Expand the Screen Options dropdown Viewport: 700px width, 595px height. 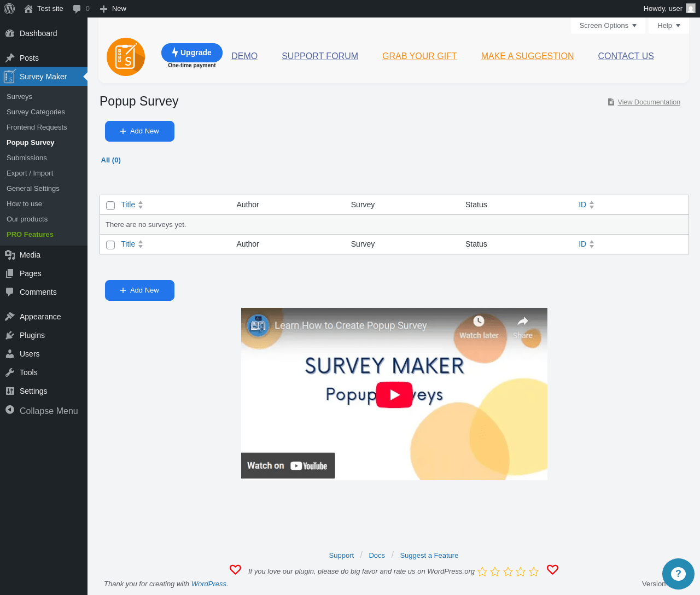(x=608, y=26)
